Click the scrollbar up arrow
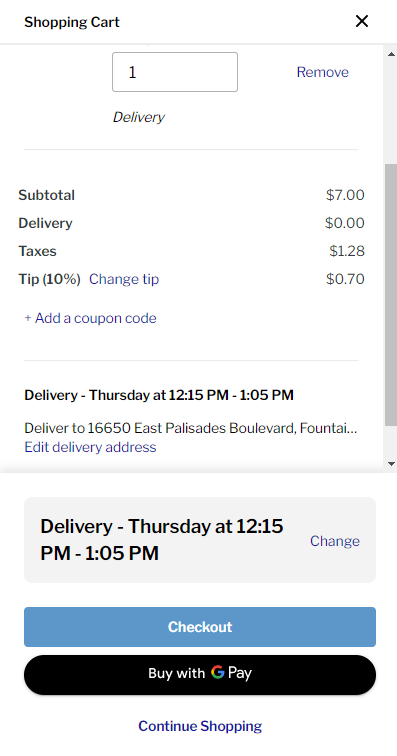Viewport: 397px width, 756px height. click(391, 54)
